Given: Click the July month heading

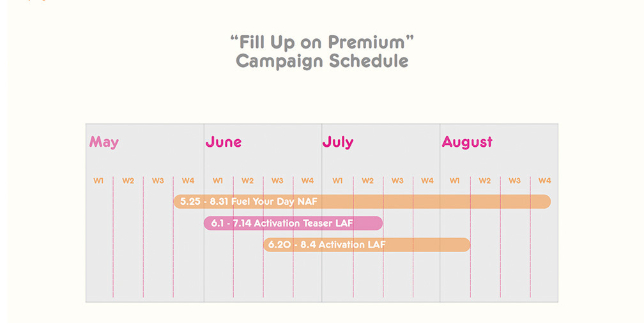Looking at the screenshot, I should (337, 142).
